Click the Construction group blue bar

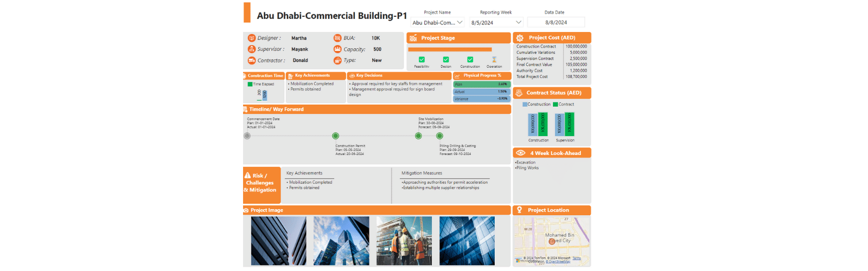[533, 125]
